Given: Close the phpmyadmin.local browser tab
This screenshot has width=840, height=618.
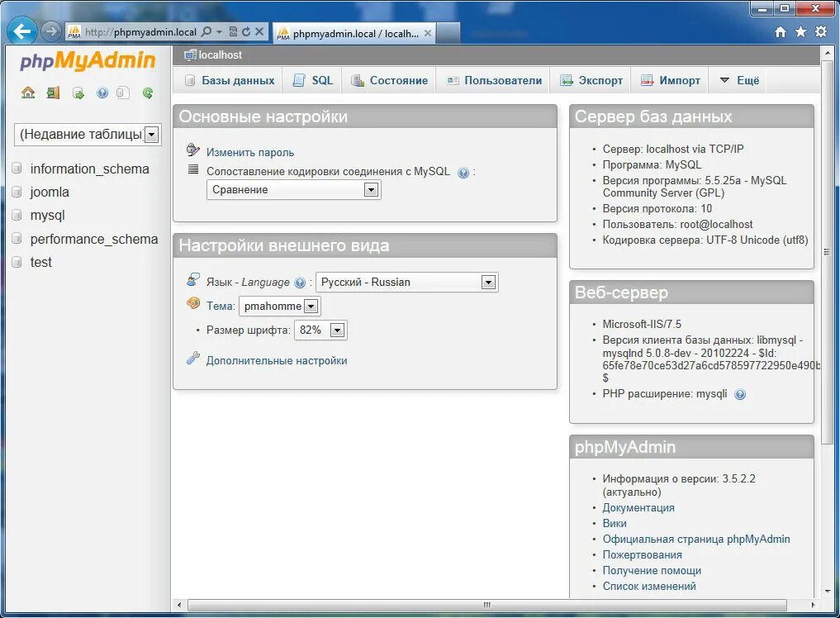Looking at the screenshot, I should [428, 33].
